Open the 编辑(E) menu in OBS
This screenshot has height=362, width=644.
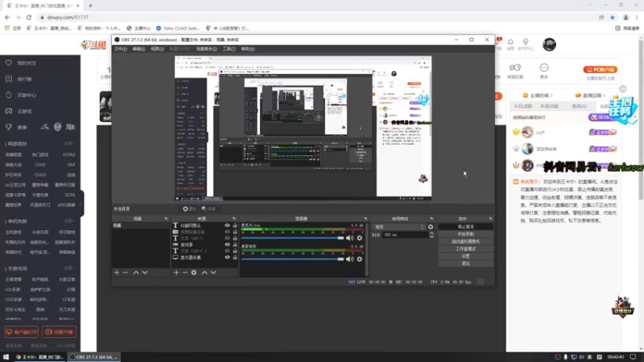coord(138,49)
